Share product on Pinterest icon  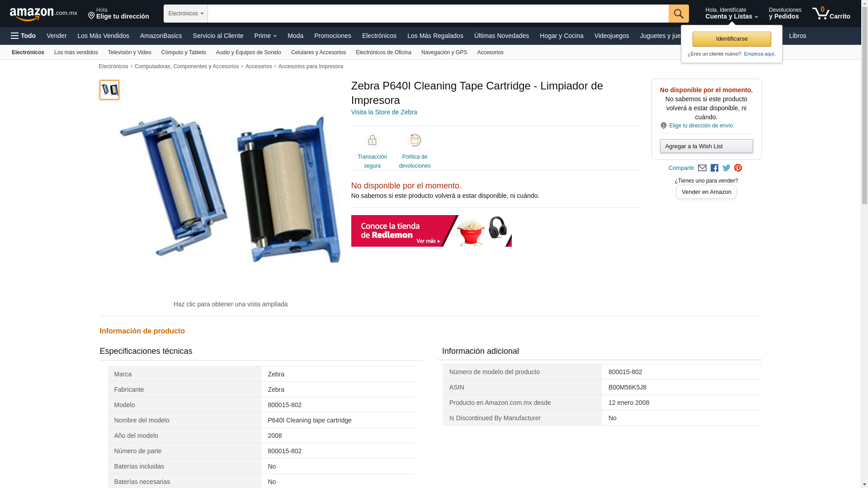click(x=738, y=168)
